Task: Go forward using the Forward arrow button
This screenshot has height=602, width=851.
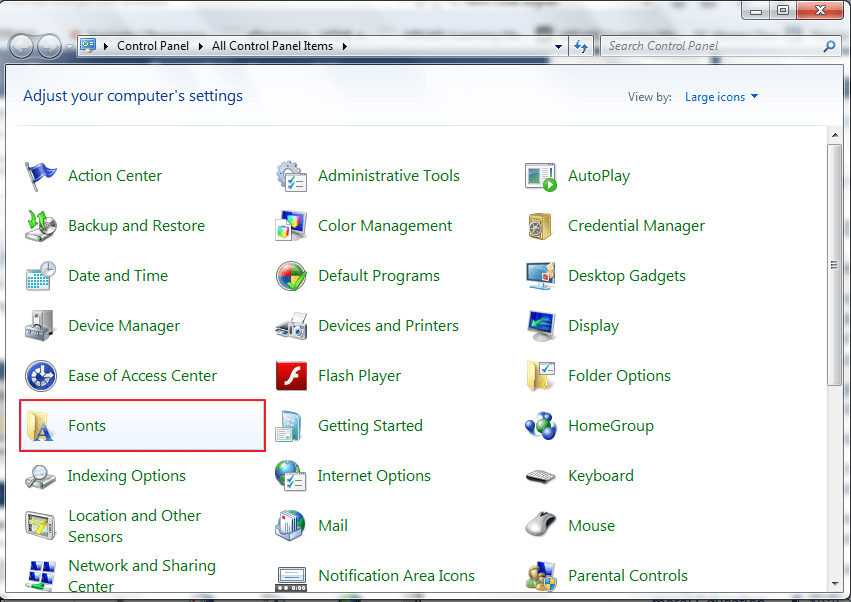Action: point(50,47)
